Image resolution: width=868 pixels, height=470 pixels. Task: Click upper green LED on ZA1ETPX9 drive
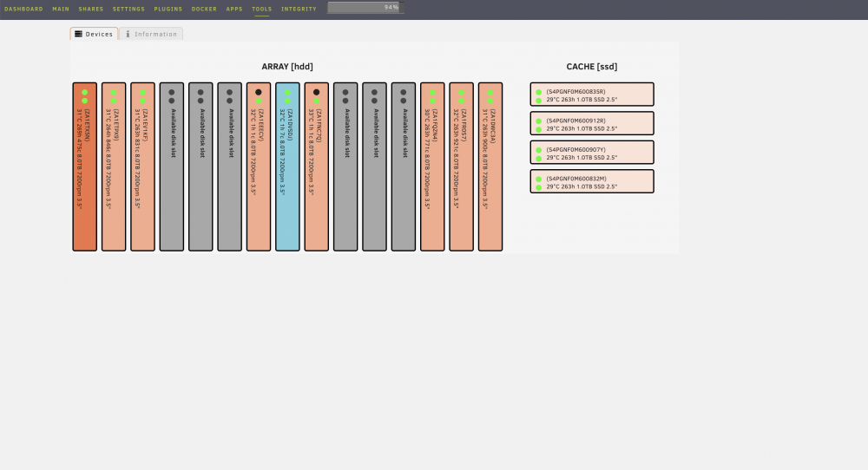[114, 92]
